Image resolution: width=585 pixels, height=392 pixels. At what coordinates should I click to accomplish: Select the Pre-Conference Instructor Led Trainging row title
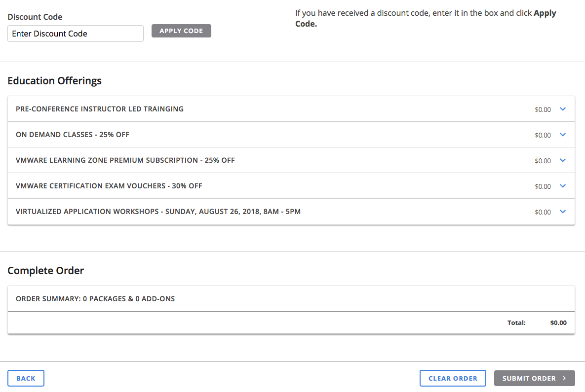(x=100, y=109)
